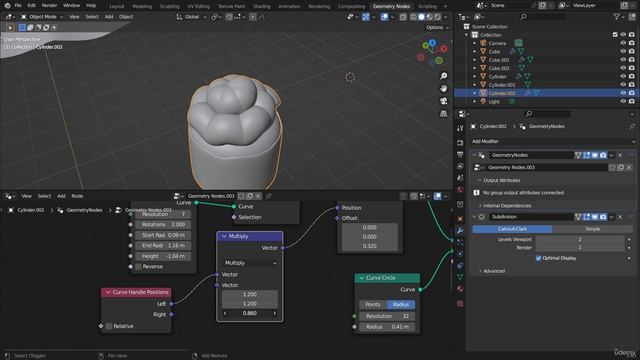640x360 pixels.
Task: Select the Light object in outliner
Action: pos(494,102)
